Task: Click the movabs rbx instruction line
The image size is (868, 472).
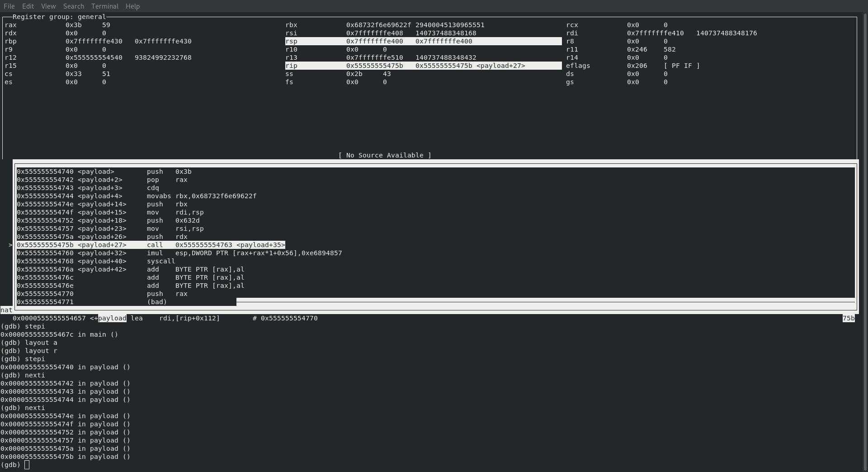Action: coord(201,196)
